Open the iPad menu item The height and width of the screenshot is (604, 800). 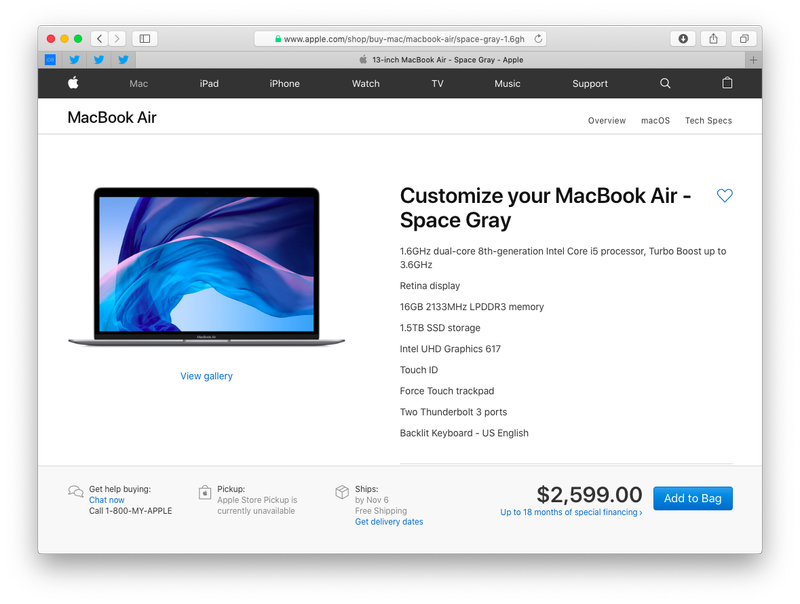tap(209, 84)
